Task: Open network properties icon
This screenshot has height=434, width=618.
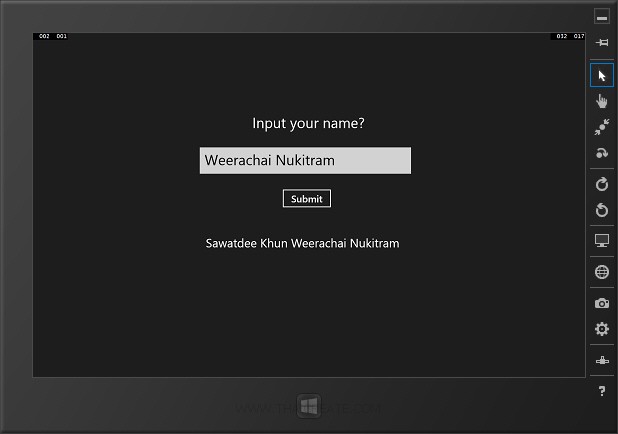Action: coord(602,360)
